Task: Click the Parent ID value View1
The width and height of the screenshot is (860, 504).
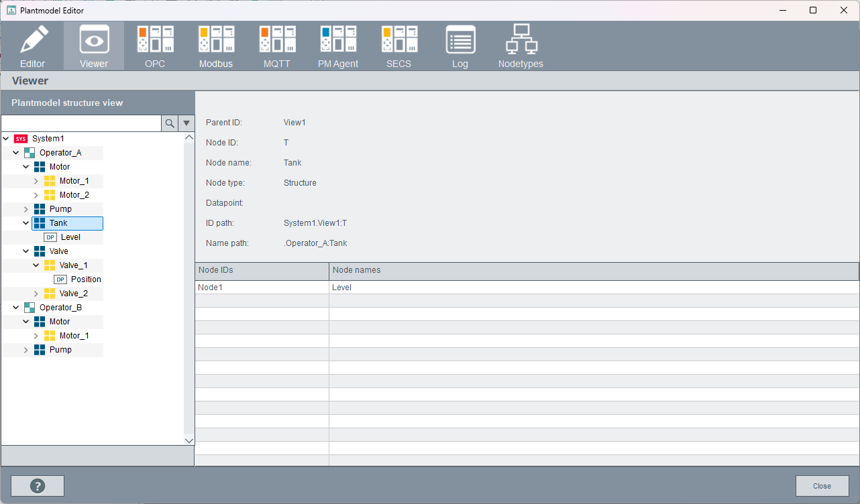Action: (x=294, y=123)
